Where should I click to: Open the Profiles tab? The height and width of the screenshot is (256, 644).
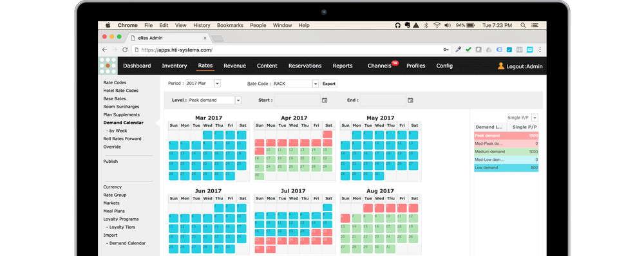[x=415, y=66]
